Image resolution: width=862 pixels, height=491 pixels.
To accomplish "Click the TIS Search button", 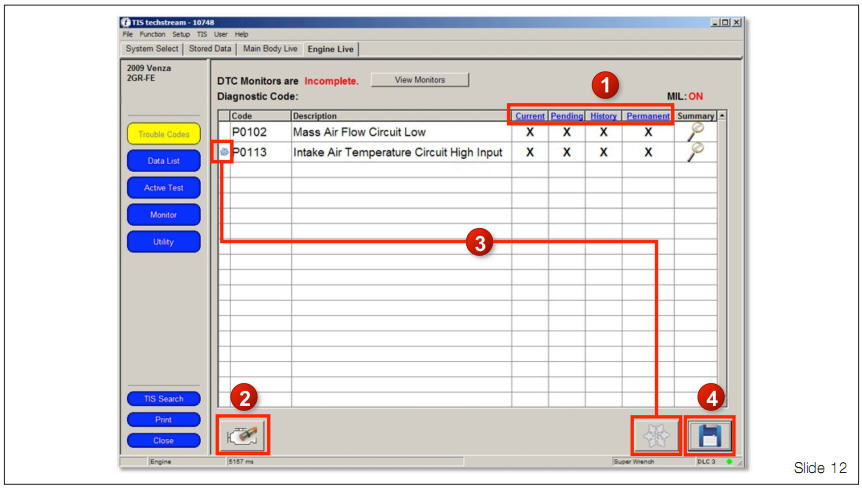I will pos(164,399).
